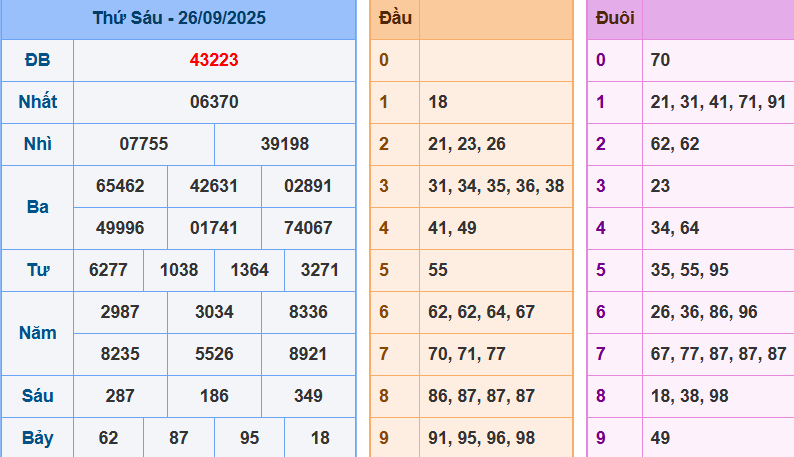Click third prize number 74067
The height and width of the screenshot is (457, 794).
(308, 228)
